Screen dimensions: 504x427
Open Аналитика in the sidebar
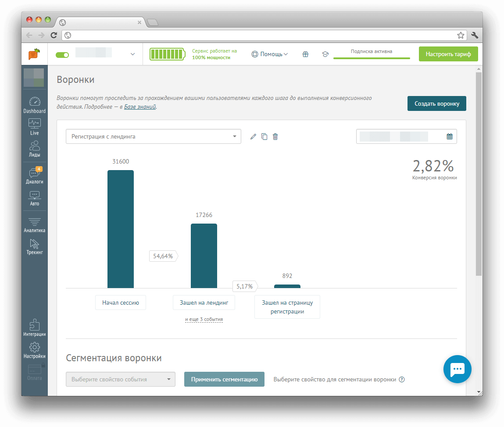tap(35, 225)
